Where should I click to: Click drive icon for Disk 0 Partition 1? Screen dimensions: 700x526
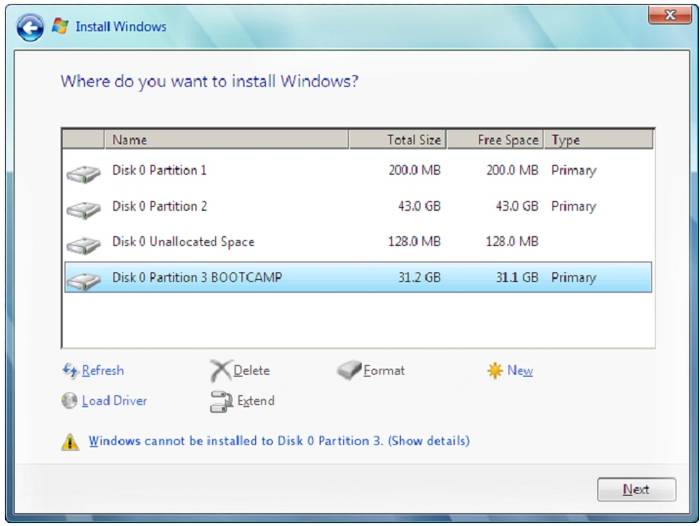point(84,173)
